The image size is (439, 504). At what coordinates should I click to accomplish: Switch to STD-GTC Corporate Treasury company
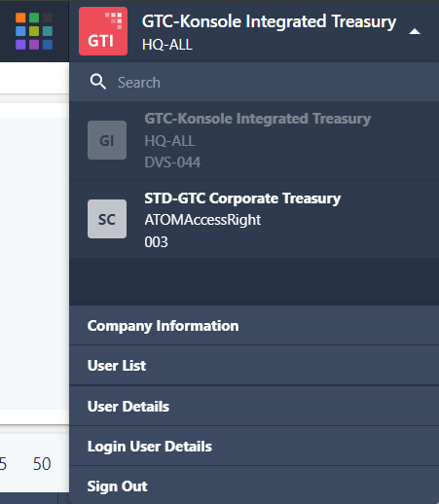[254, 219]
